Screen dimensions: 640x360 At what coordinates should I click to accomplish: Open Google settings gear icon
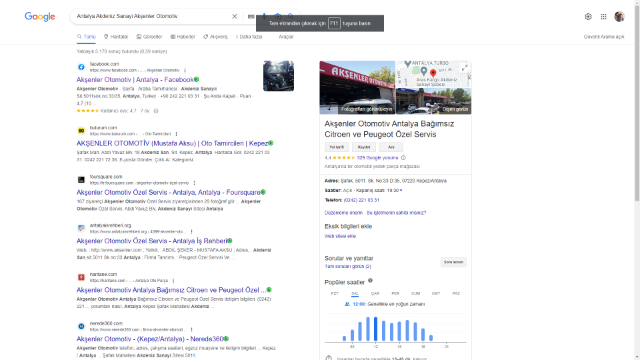click(x=588, y=16)
